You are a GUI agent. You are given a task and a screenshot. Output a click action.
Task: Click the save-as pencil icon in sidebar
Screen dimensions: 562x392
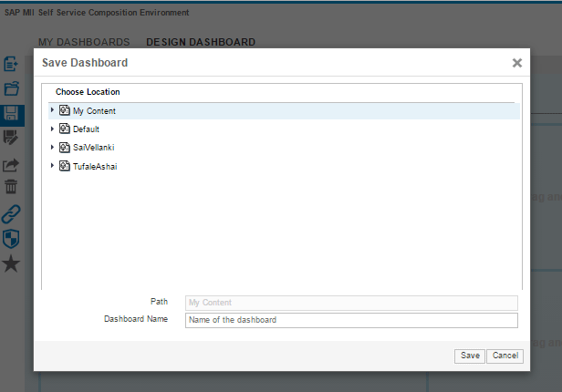[12, 138]
